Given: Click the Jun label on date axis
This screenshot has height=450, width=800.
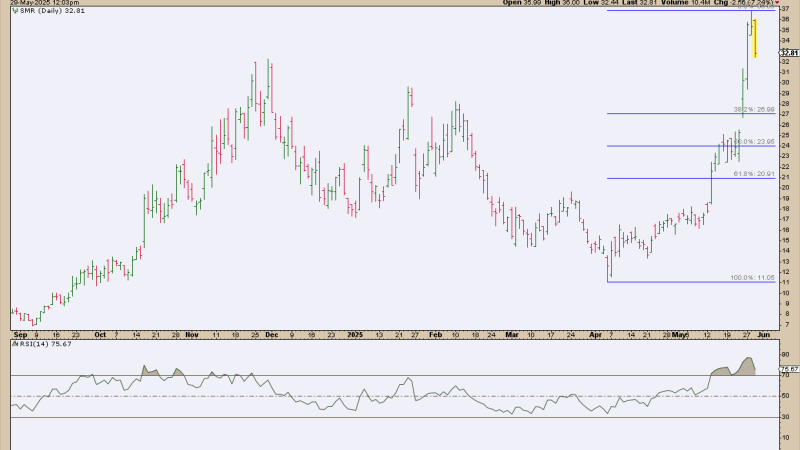Looking at the screenshot, I should click(x=763, y=335).
